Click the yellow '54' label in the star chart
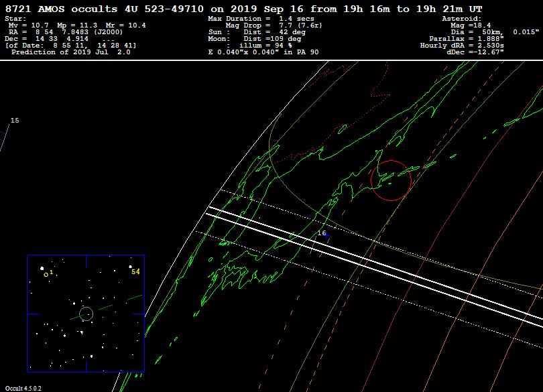This screenshot has width=543, height=392. [135, 272]
